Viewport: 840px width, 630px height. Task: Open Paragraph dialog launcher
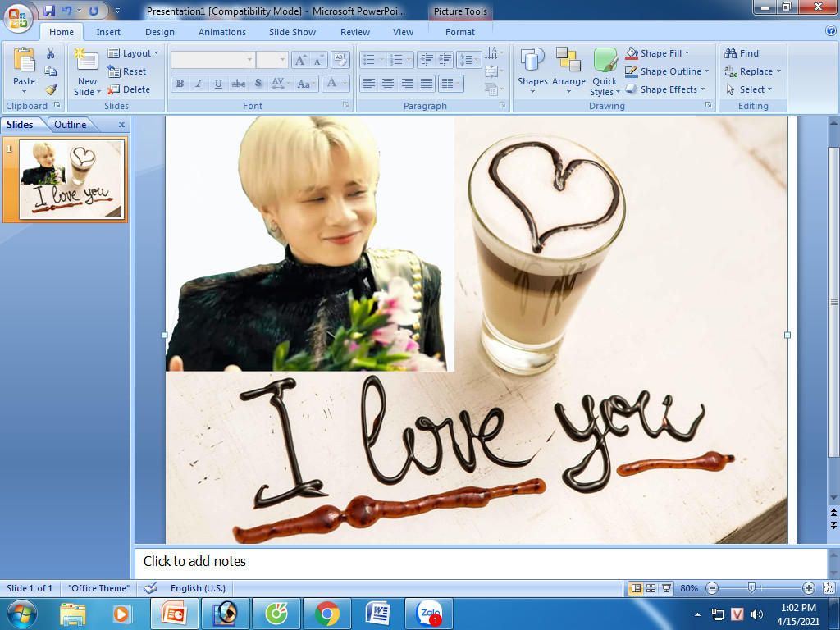click(x=503, y=106)
